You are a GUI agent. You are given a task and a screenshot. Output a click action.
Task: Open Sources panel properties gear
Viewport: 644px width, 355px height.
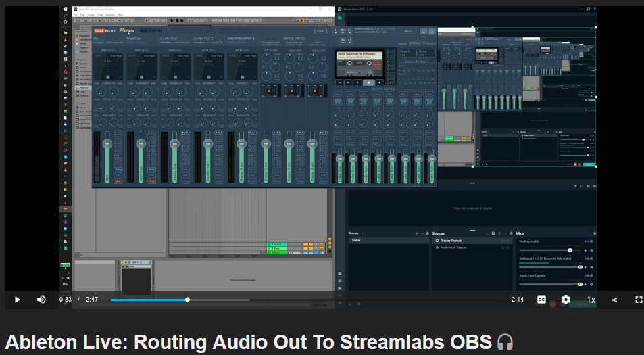pyautogui.click(x=511, y=233)
